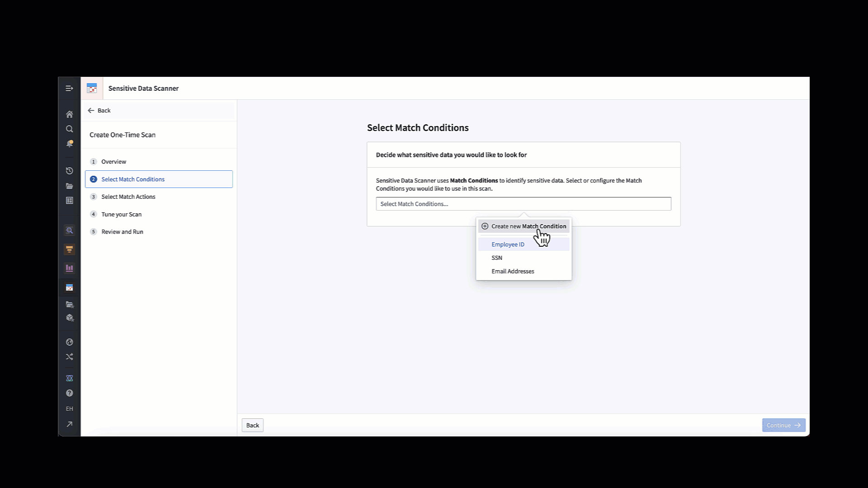Click the folder/files navigation icon
This screenshot has height=488, width=868.
[x=70, y=186]
